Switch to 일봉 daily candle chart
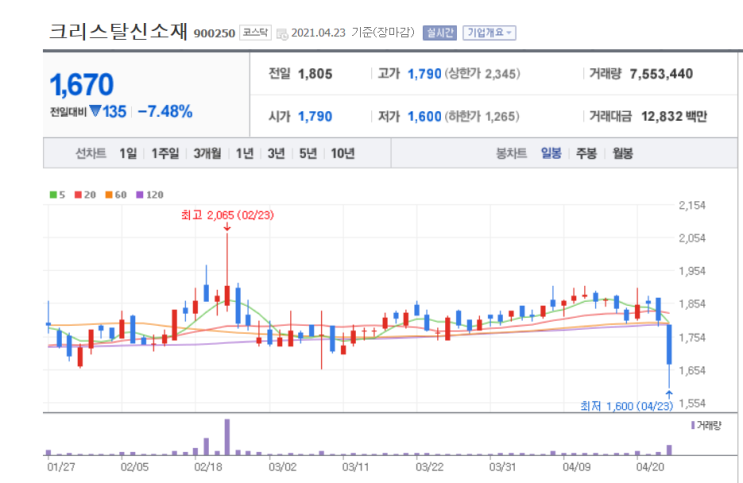Screen dimensions: 743x483 [x=551, y=153]
